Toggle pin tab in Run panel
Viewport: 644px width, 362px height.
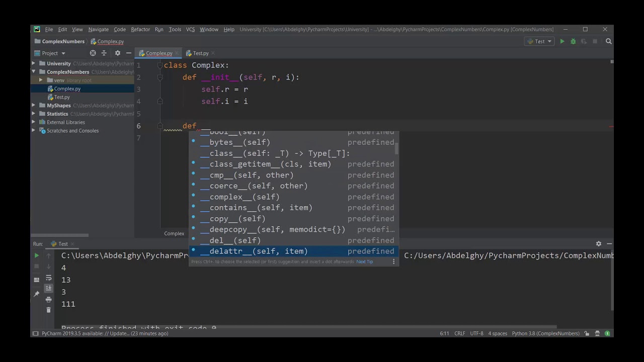pyautogui.click(x=36, y=294)
